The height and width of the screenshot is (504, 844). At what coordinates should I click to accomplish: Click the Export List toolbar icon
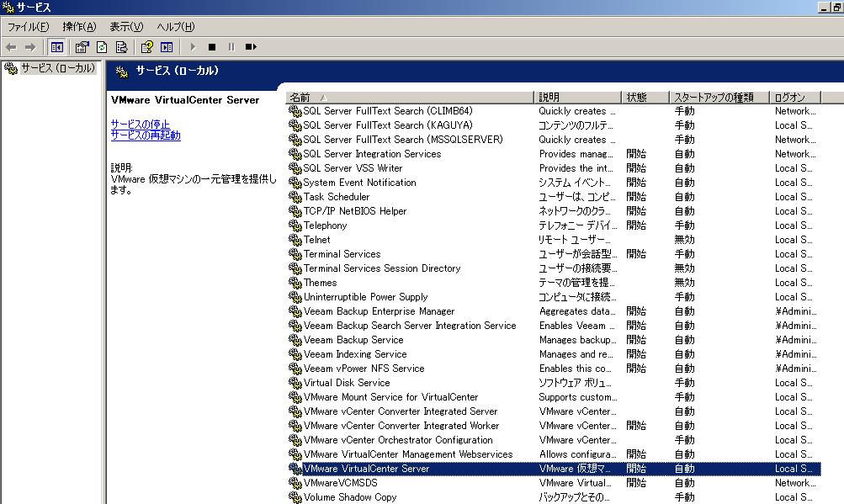coord(122,47)
